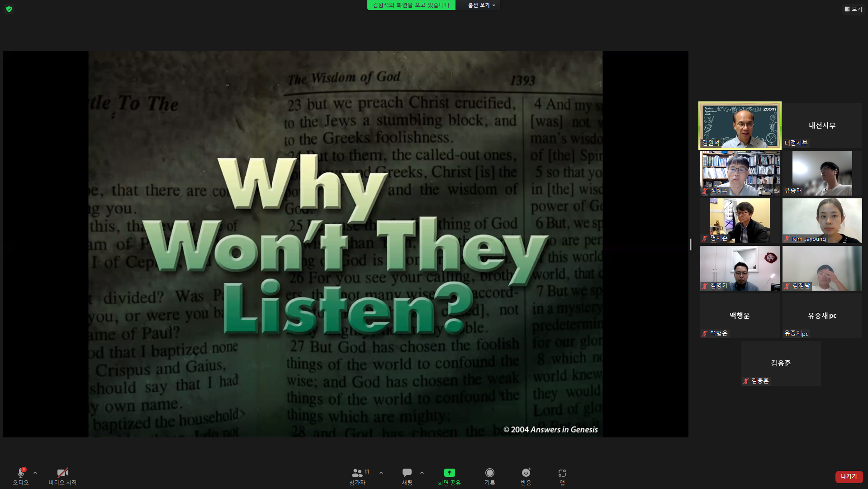Image resolution: width=868 pixels, height=489 pixels.
Task: Click the muted mic icon beside 정성수
Action: tap(705, 191)
